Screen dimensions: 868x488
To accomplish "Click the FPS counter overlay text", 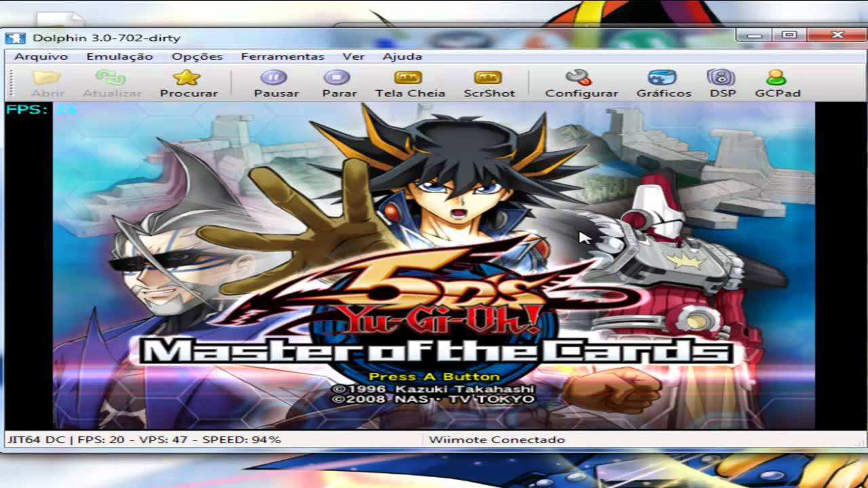I will [41, 109].
